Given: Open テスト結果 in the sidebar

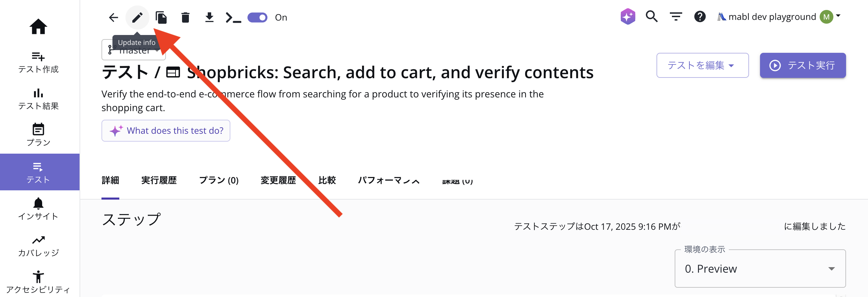Looking at the screenshot, I should (x=38, y=99).
